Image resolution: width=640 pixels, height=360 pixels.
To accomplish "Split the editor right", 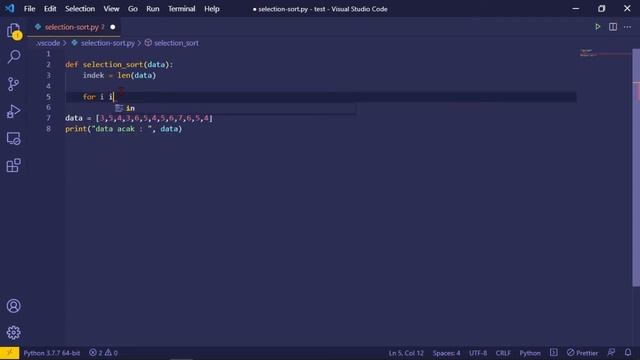I will pos(613,27).
